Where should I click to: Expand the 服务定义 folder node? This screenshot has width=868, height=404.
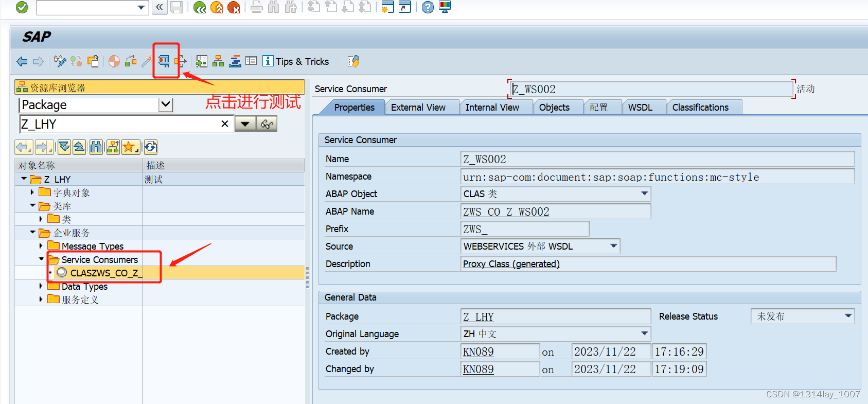41,299
